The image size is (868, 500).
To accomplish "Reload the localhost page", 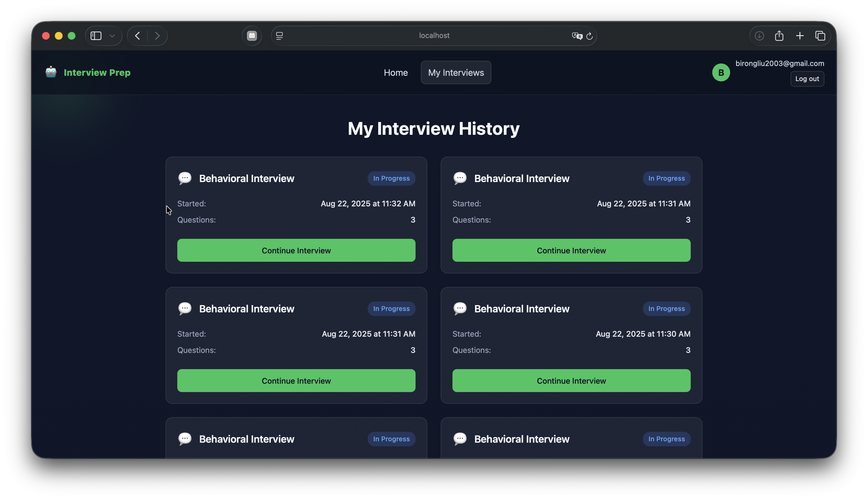I will [589, 36].
